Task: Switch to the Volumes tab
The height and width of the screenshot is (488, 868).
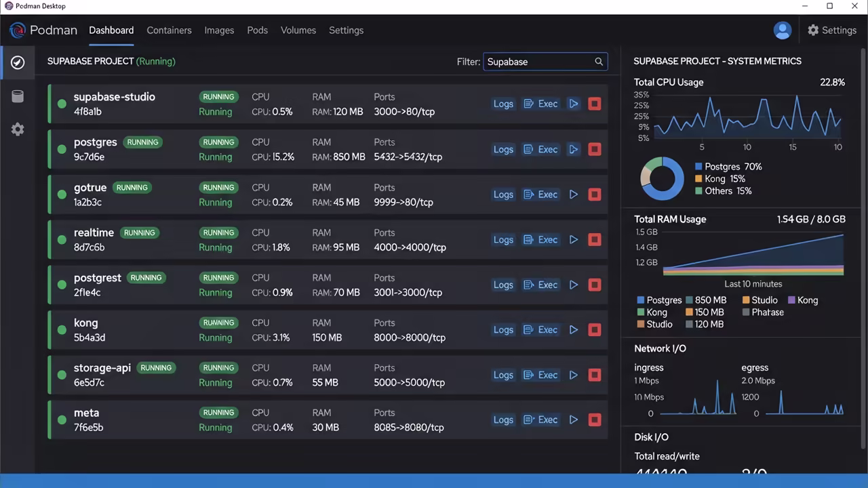Action: tap(298, 30)
